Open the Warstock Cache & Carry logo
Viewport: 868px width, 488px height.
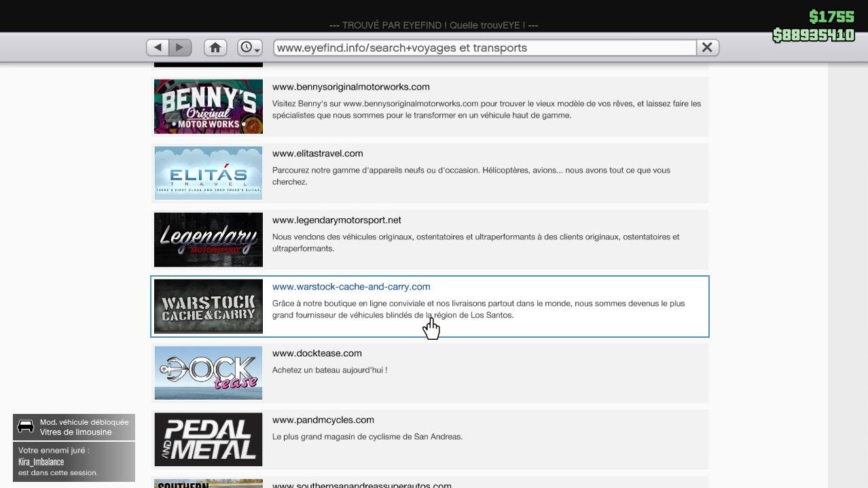coord(209,306)
